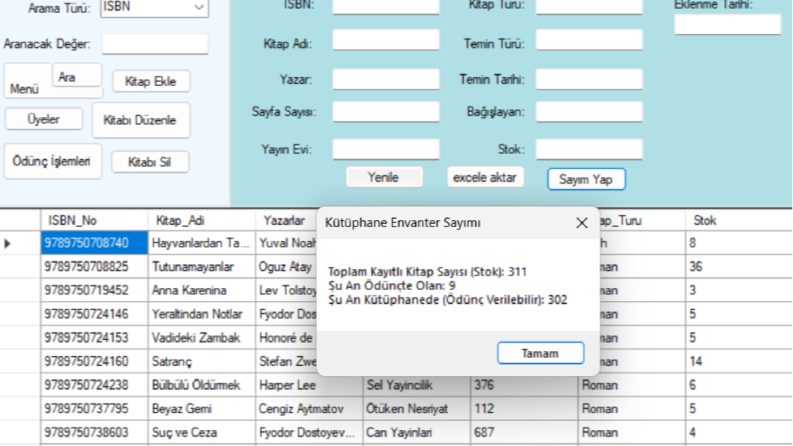This screenshot has width=793, height=446.
Task: Select ISBN cell 9789750719452
Action: tap(95, 290)
